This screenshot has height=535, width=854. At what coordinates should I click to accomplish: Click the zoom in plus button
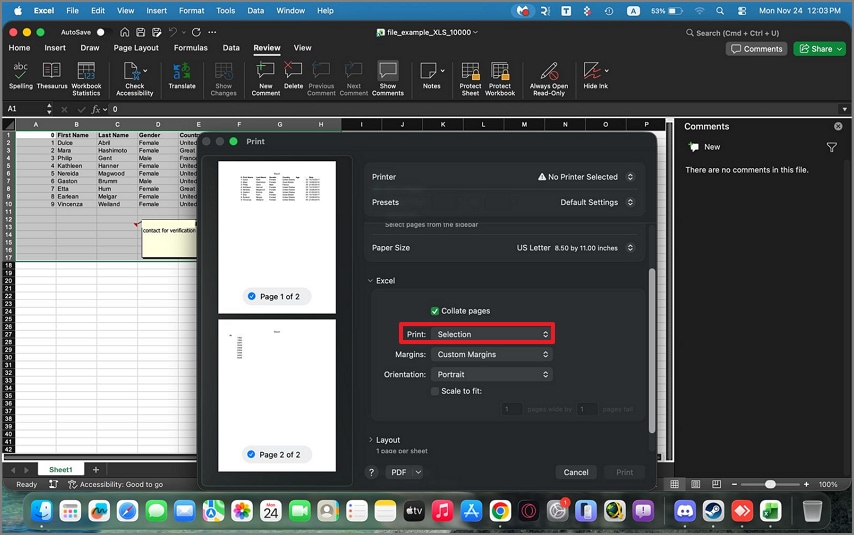(x=806, y=484)
